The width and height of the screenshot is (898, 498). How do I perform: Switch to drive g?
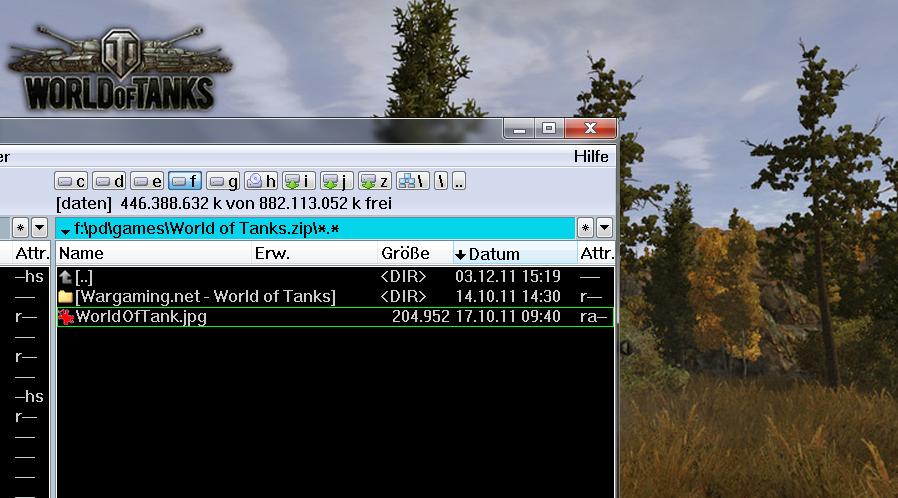coord(222,181)
